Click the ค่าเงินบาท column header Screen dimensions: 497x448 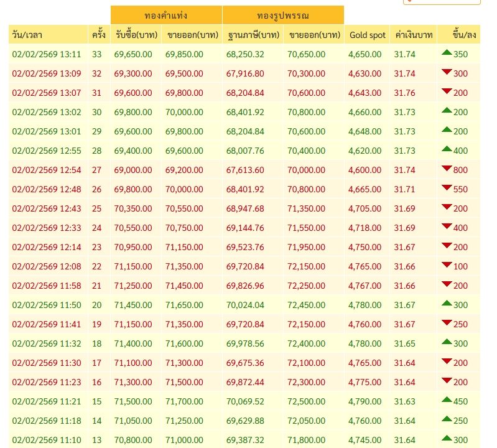[x=413, y=35]
